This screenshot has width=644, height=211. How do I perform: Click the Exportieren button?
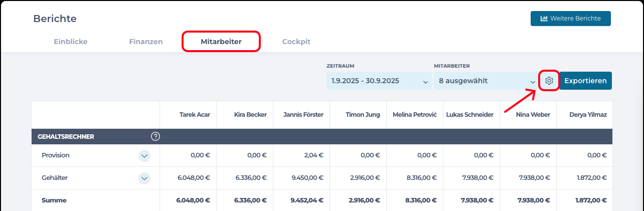585,81
